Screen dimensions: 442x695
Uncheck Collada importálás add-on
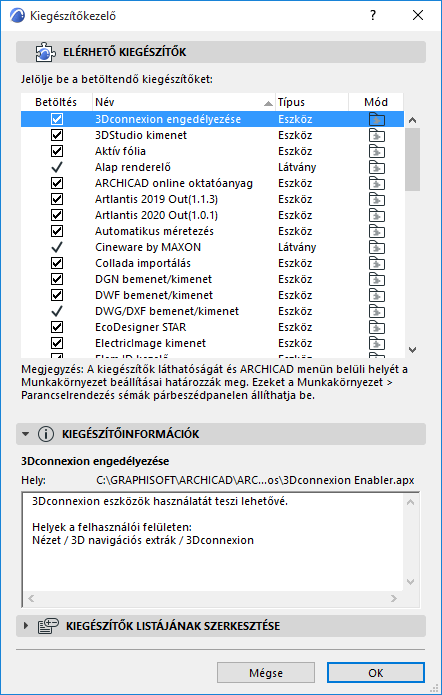tap(57, 263)
